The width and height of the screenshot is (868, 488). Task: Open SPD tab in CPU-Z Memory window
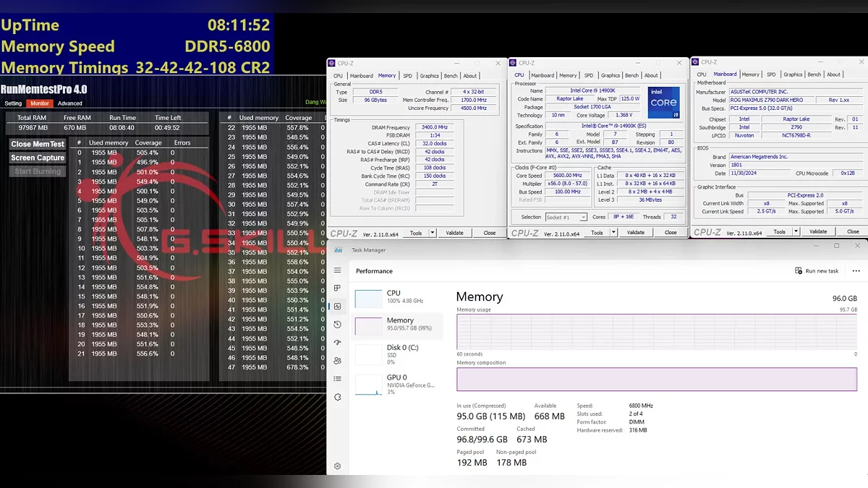(x=407, y=76)
